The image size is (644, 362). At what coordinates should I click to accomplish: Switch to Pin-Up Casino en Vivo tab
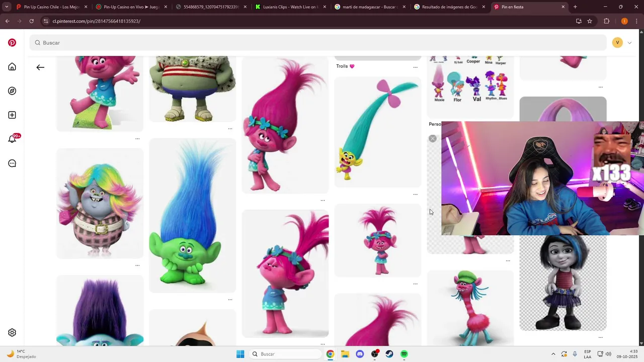(131, 7)
